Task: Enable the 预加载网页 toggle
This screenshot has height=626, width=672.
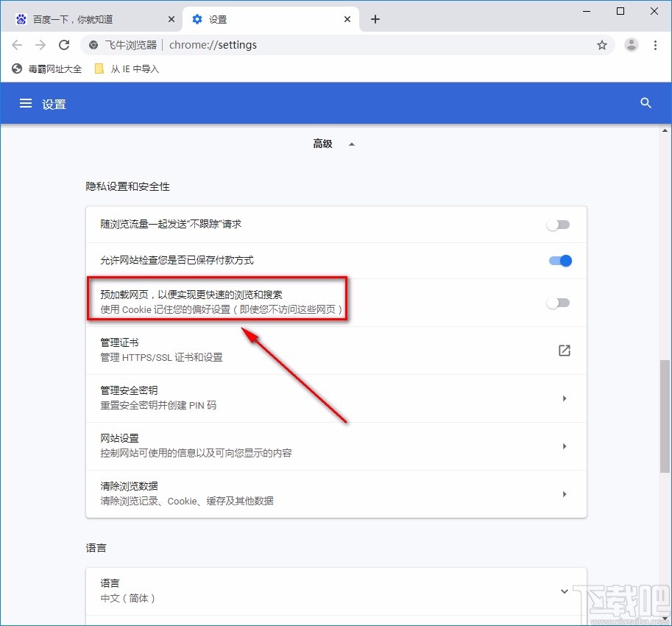Action: pos(559,302)
